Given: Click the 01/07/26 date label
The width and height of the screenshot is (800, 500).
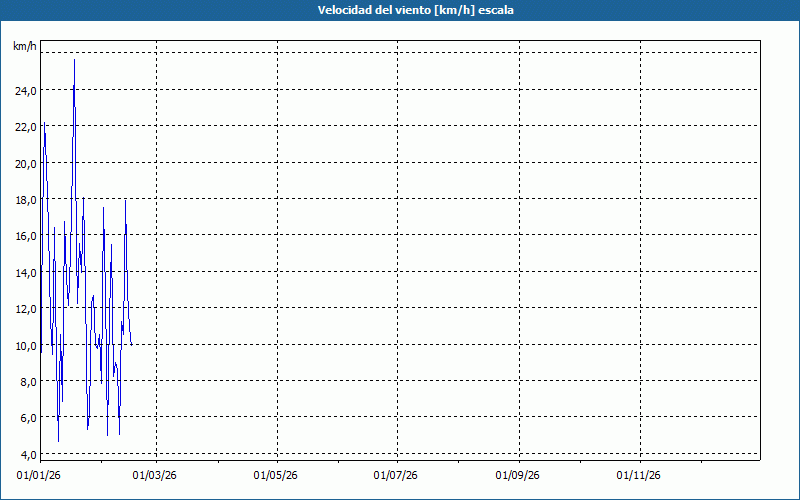Looking at the screenshot, I should (395, 476).
